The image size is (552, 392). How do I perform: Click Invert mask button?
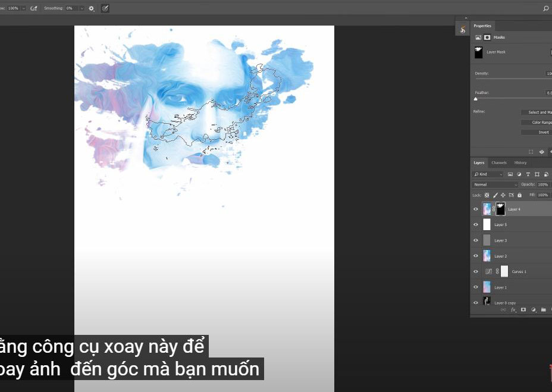point(537,132)
